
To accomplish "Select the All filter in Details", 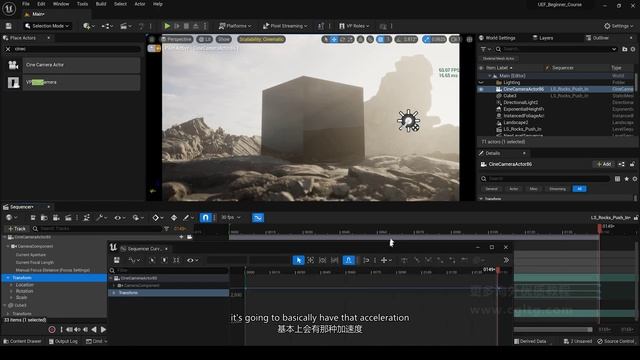I will pyautogui.click(x=579, y=189).
